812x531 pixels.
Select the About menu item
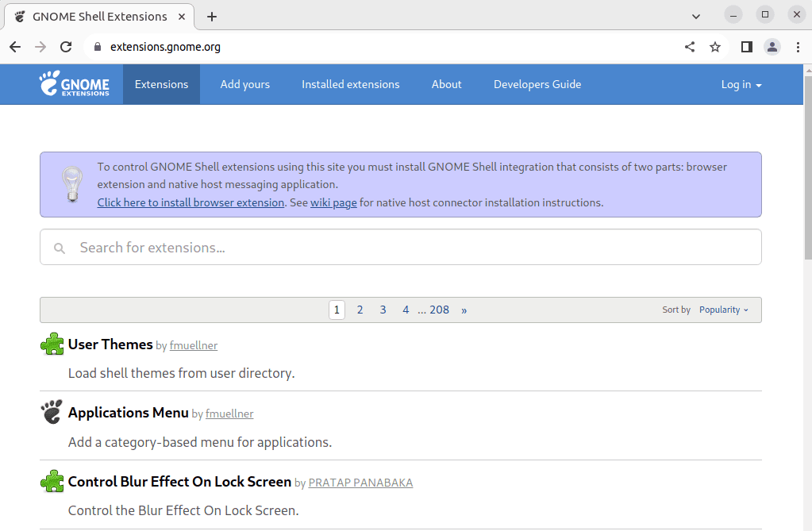[x=446, y=84]
